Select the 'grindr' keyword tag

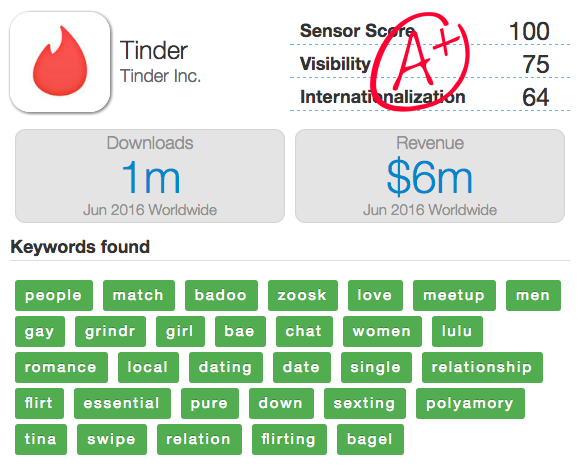pos(110,331)
